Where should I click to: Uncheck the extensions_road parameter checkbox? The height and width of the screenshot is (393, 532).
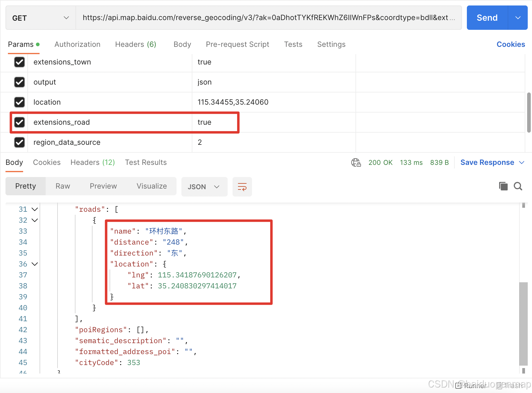pos(19,122)
